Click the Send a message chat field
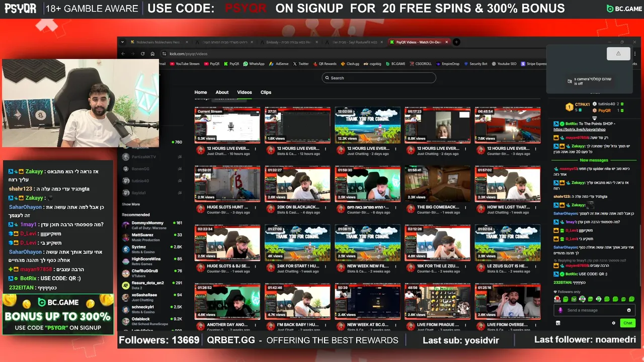644x362 pixels. pyautogui.click(x=594, y=310)
